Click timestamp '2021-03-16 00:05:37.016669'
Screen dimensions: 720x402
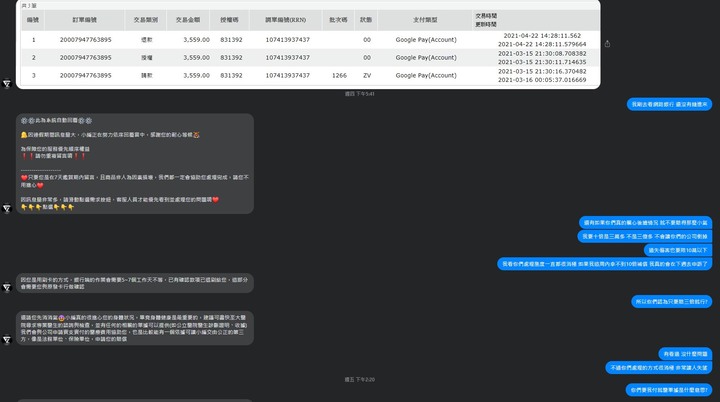tap(542, 80)
